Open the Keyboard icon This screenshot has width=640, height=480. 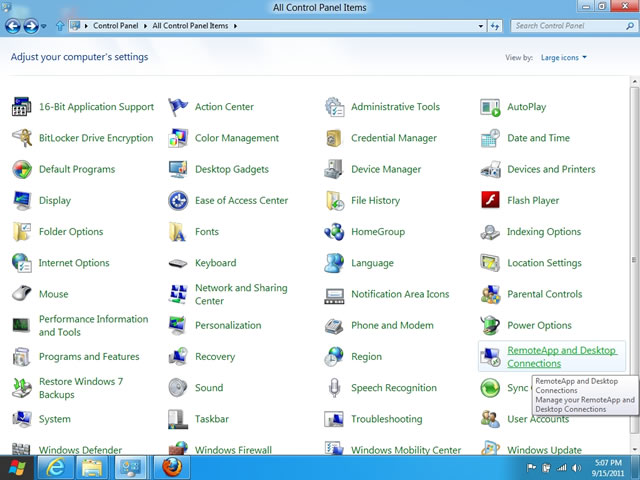[178, 263]
